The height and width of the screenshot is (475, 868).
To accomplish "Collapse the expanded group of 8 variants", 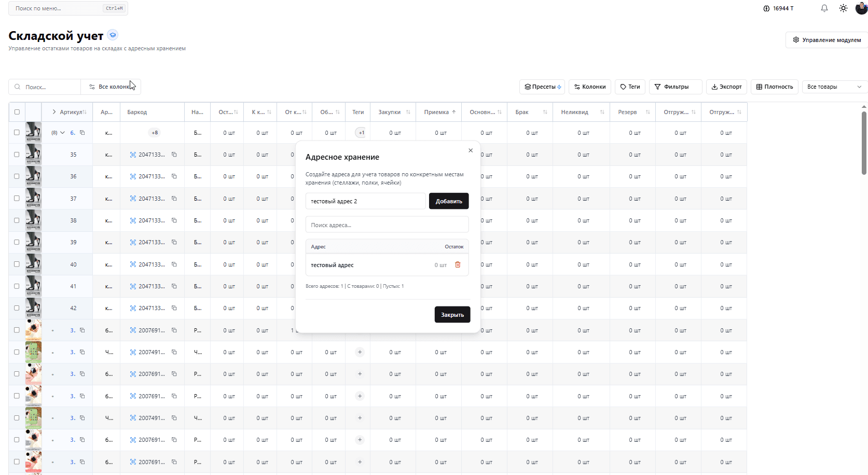I will click(62, 133).
